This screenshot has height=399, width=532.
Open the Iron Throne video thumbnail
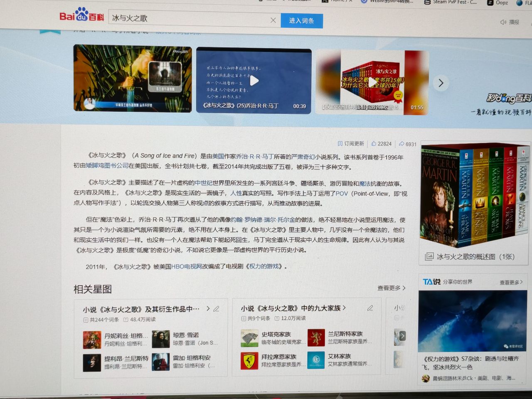pyautogui.click(x=133, y=78)
